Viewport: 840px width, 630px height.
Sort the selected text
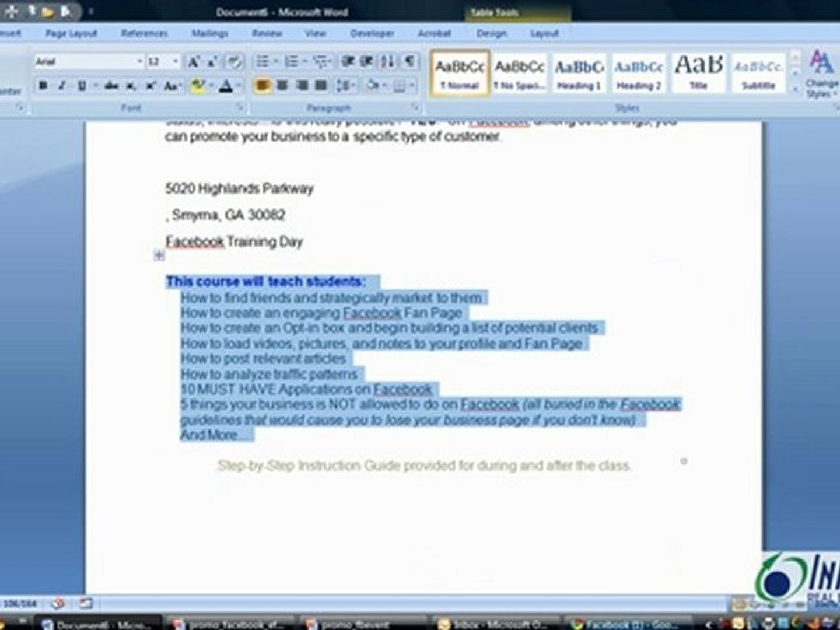point(387,61)
